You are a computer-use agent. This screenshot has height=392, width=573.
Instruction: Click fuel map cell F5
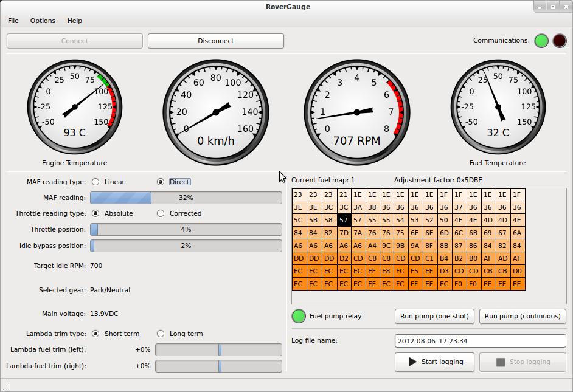[x=415, y=271]
